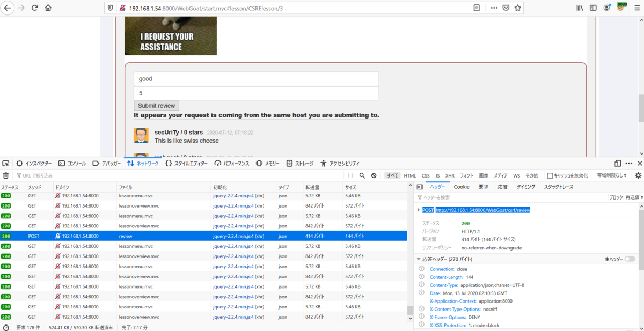
Task: Reload the current page
Action: point(35,8)
